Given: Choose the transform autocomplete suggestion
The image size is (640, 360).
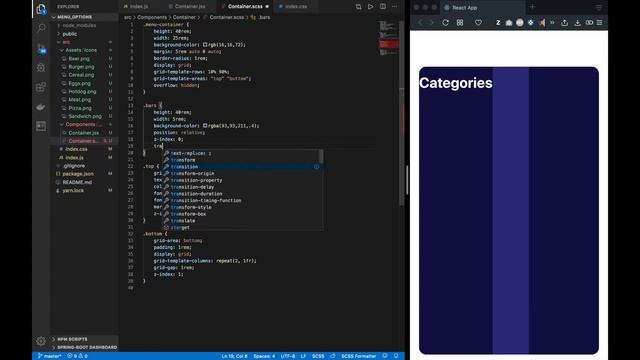Looking at the screenshot, I should pyautogui.click(x=242, y=160).
